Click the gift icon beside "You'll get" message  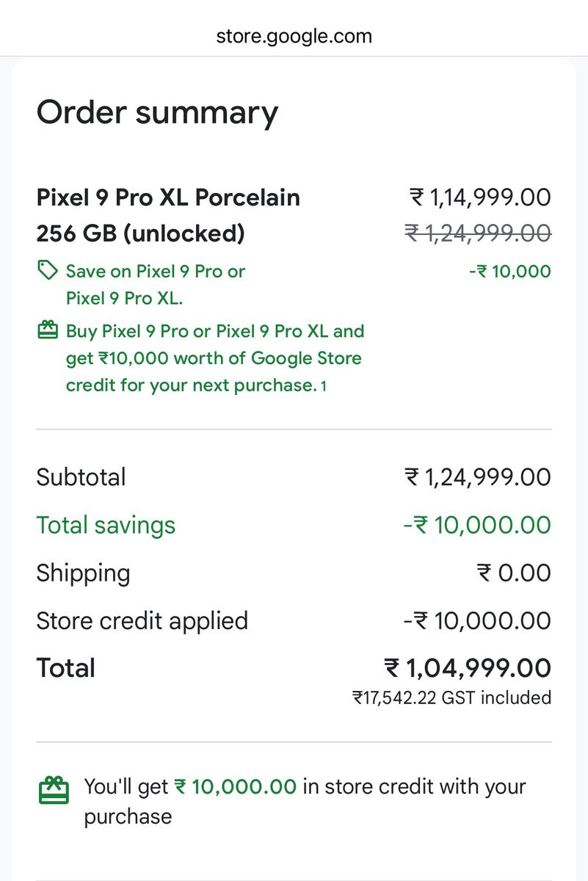(x=54, y=791)
